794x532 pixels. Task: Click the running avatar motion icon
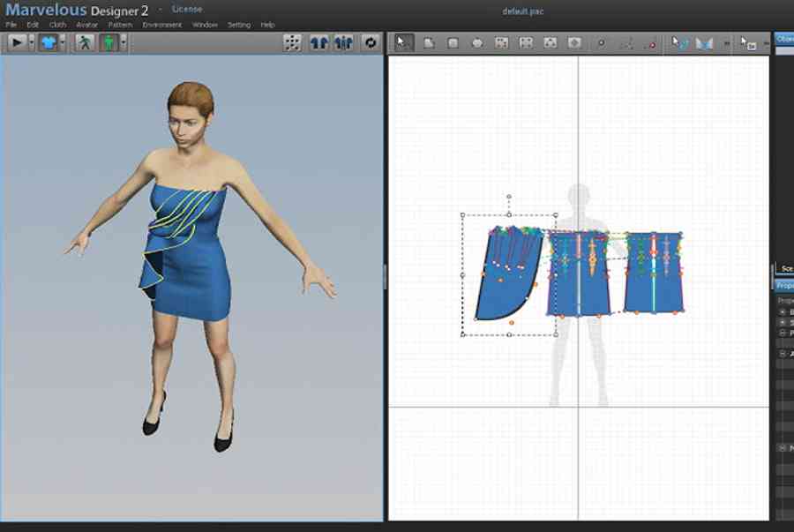click(85, 42)
